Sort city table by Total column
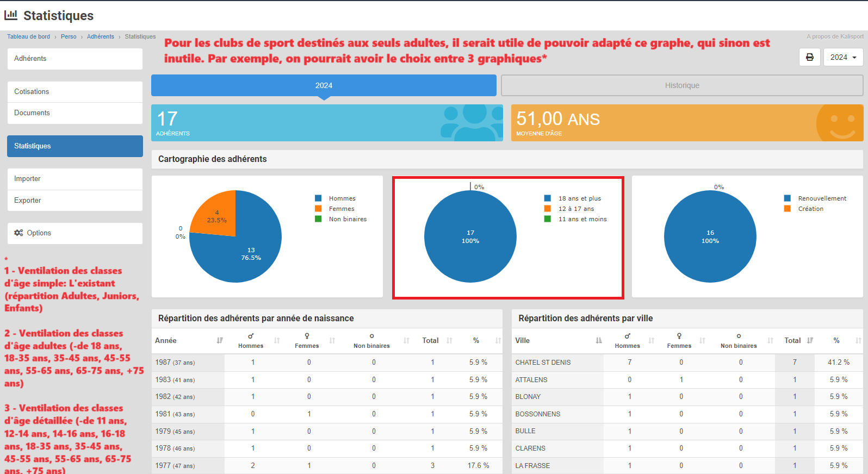The image size is (868, 474). [x=810, y=340]
